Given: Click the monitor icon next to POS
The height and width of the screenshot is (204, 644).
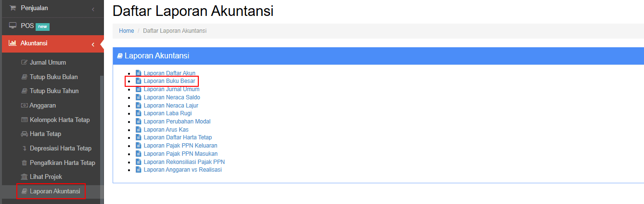Looking at the screenshot, I should 13,26.
